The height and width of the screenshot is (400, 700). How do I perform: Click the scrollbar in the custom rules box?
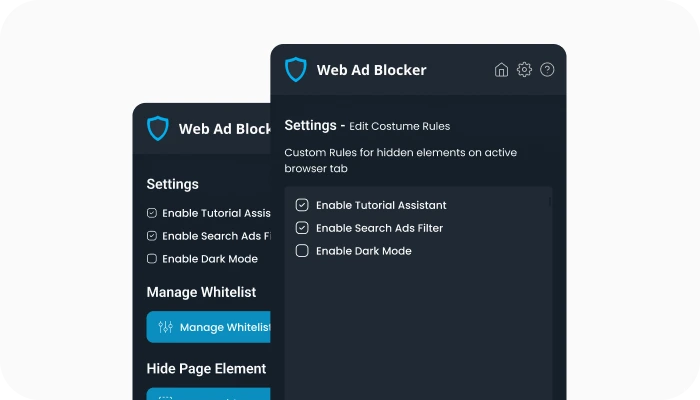pos(550,202)
